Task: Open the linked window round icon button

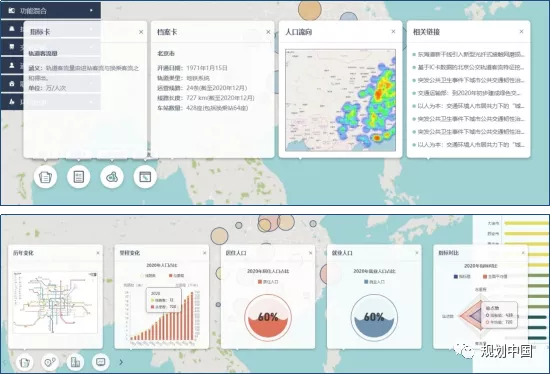Action: tap(145, 176)
